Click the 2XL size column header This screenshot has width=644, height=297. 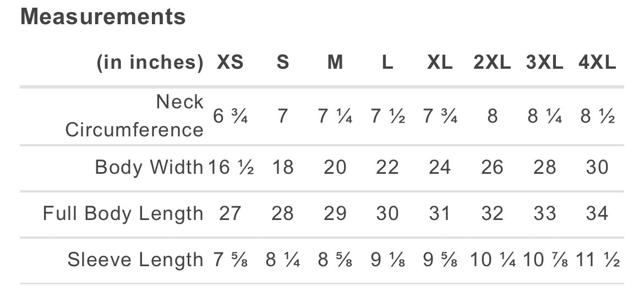coord(492,63)
